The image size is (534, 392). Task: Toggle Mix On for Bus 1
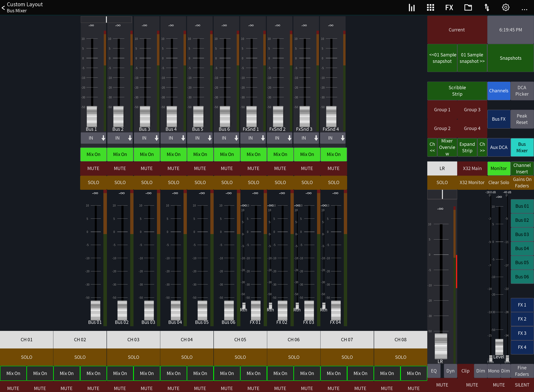(x=93, y=154)
